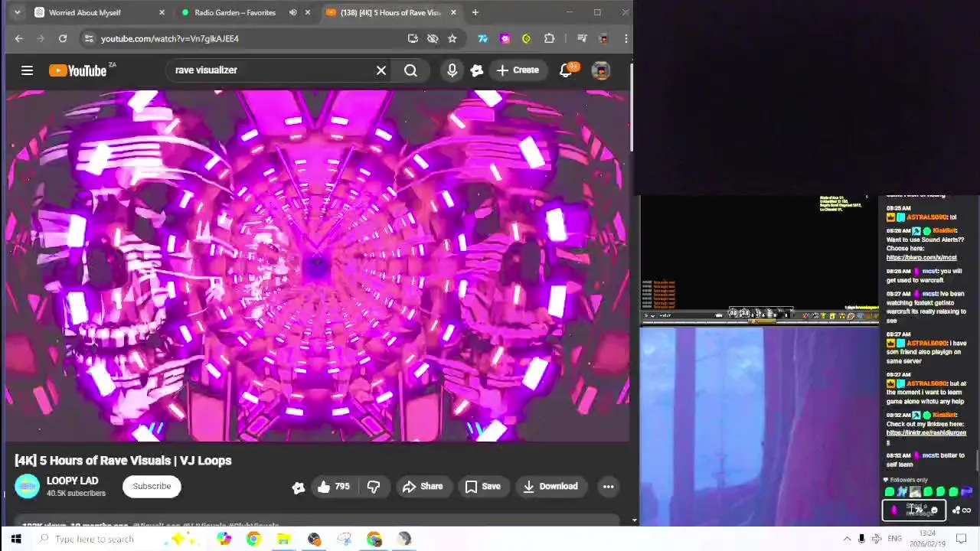Open the YouTube account avatar menu
This screenshot has width=980, height=551.
(601, 70)
